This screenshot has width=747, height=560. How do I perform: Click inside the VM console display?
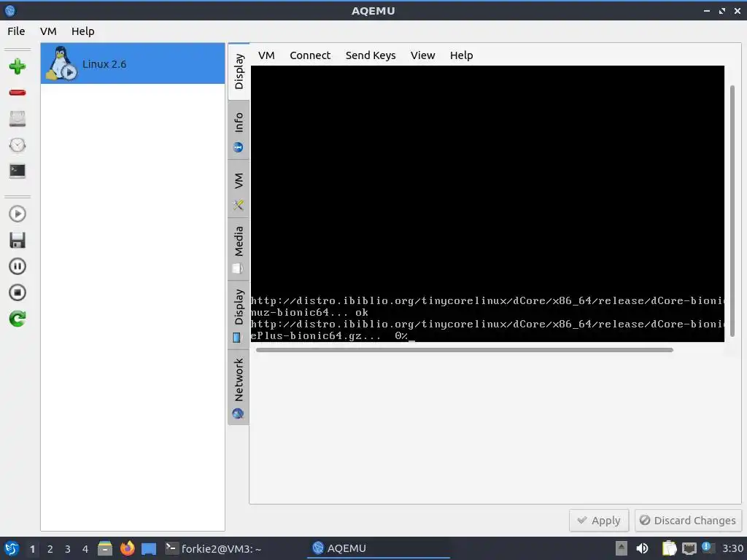(487, 204)
